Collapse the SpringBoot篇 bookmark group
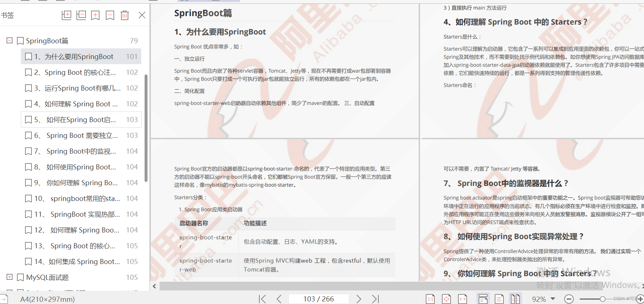This screenshot has width=644, height=304. [10, 40]
